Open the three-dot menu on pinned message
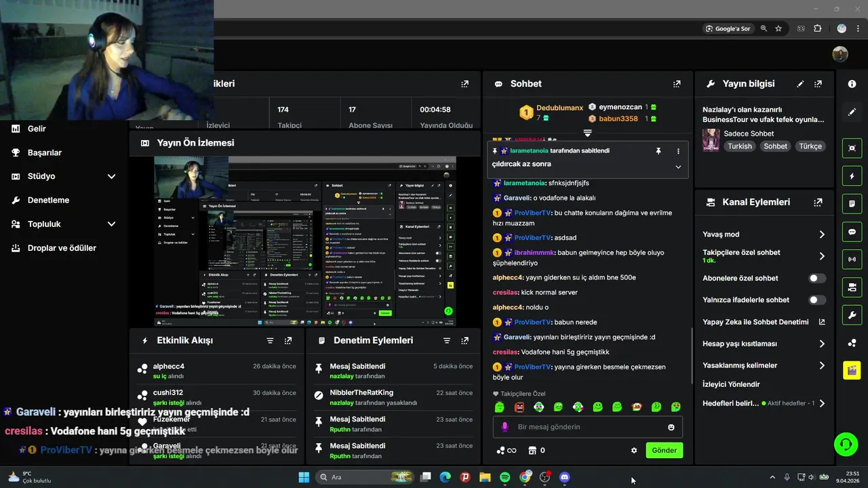This screenshot has width=868, height=488. [x=678, y=151]
